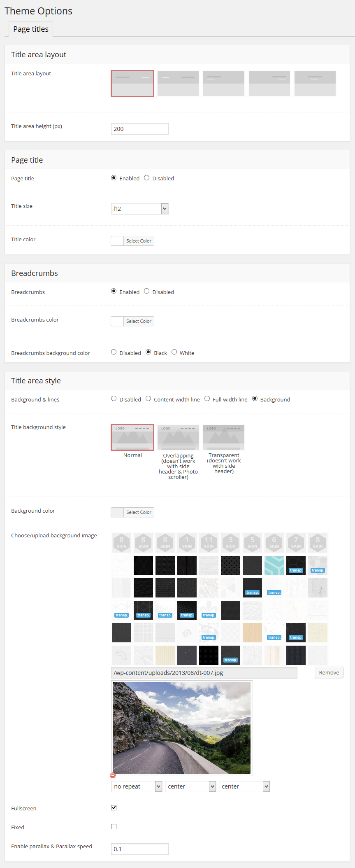355x868 pixels.
Task: Pick the 11 SKIN background preset
Action: coord(209,543)
